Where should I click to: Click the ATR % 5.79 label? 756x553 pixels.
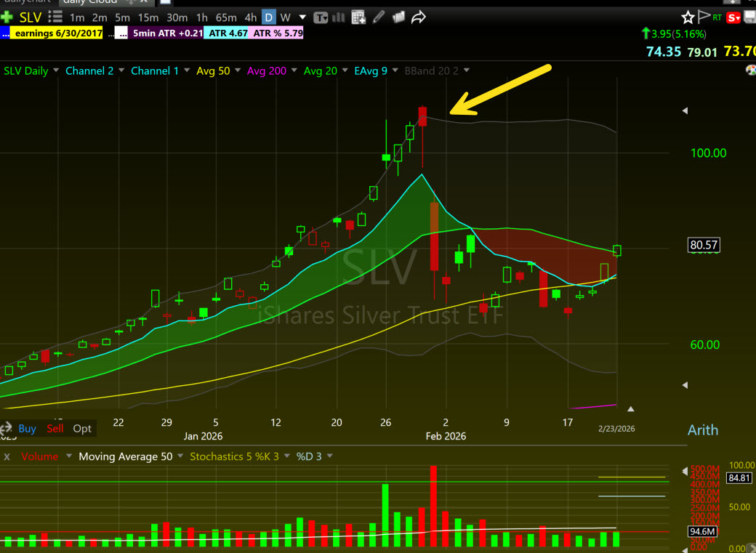click(277, 33)
